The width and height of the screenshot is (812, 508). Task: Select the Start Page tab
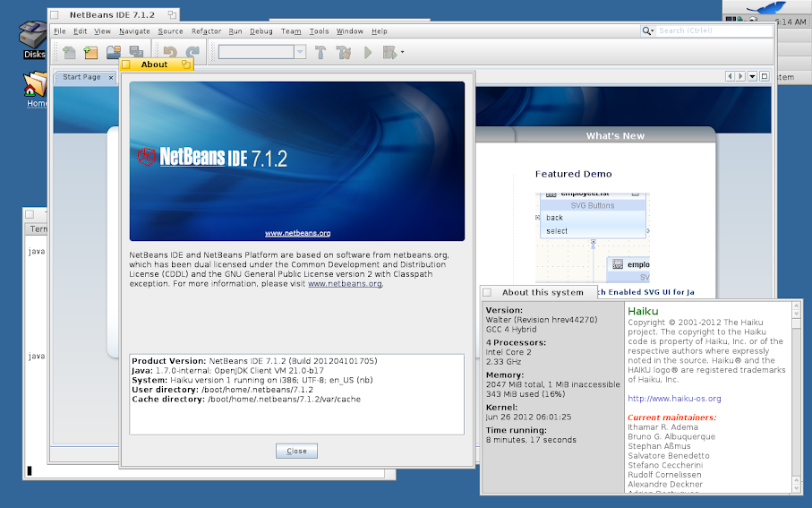click(x=81, y=77)
